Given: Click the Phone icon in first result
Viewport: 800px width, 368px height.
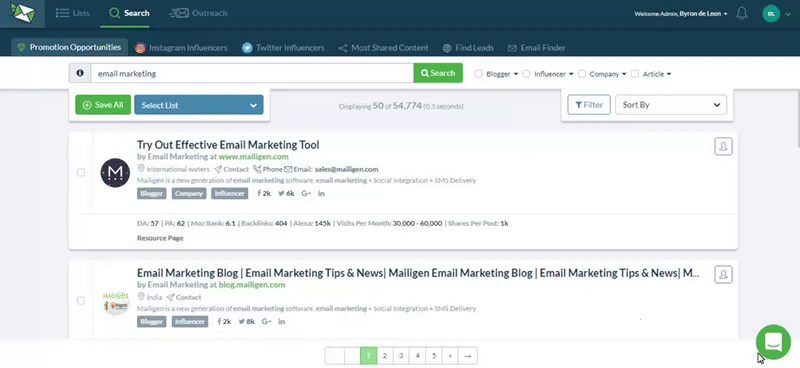Looking at the screenshot, I should pos(257,169).
